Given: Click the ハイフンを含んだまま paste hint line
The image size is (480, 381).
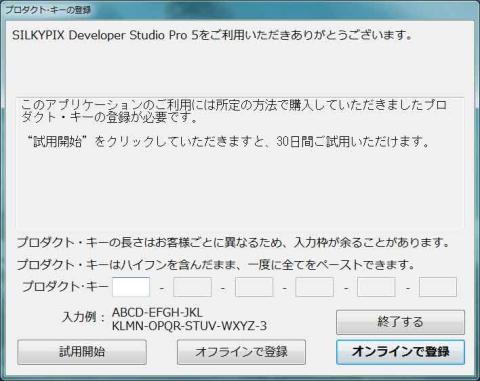Looking at the screenshot, I should click(x=216, y=265).
